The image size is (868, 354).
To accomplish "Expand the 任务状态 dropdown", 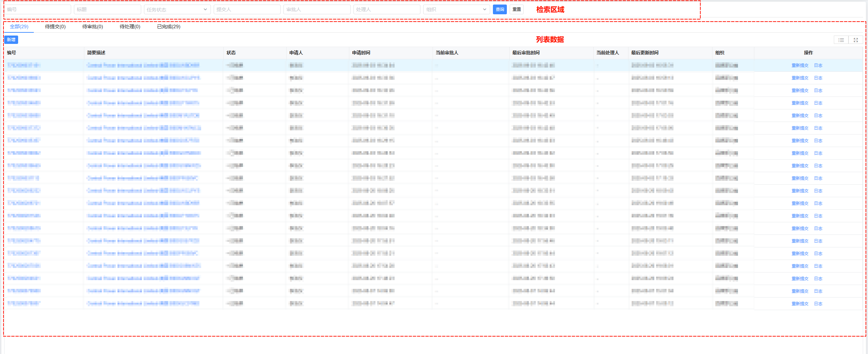I will 177,9.
